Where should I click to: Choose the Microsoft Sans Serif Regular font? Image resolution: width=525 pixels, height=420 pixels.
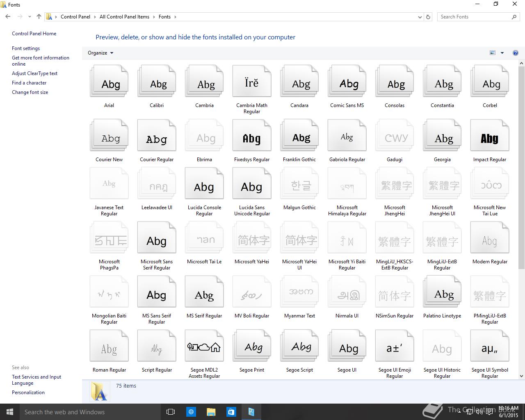click(x=157, y=237)
